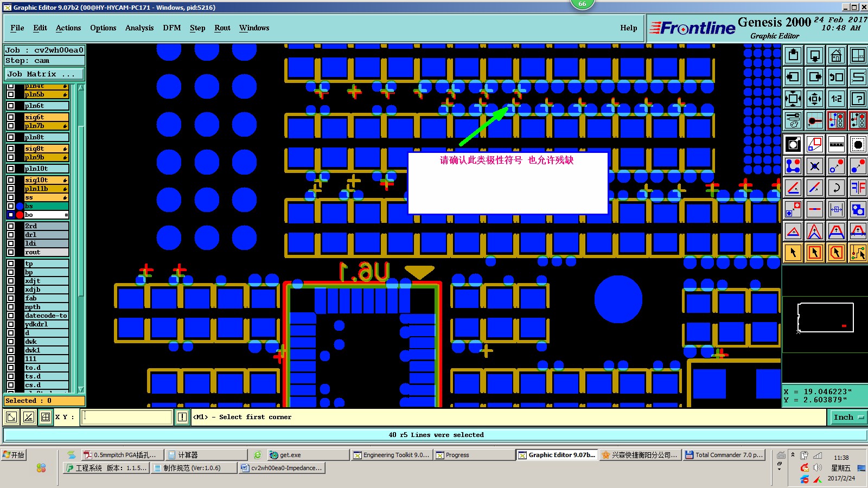Click the Help button
This screenshot has width=868, height=488.
pos(629,28)
